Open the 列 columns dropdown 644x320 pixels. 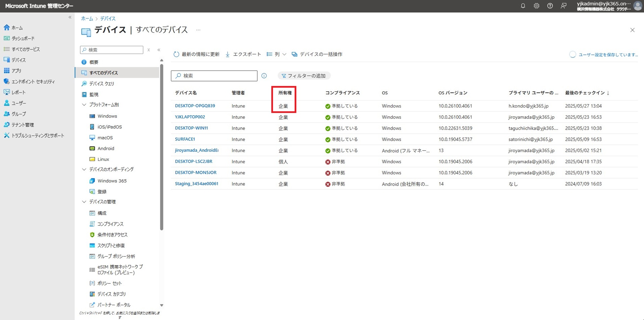pyautogui.click(x=276, y=54)
